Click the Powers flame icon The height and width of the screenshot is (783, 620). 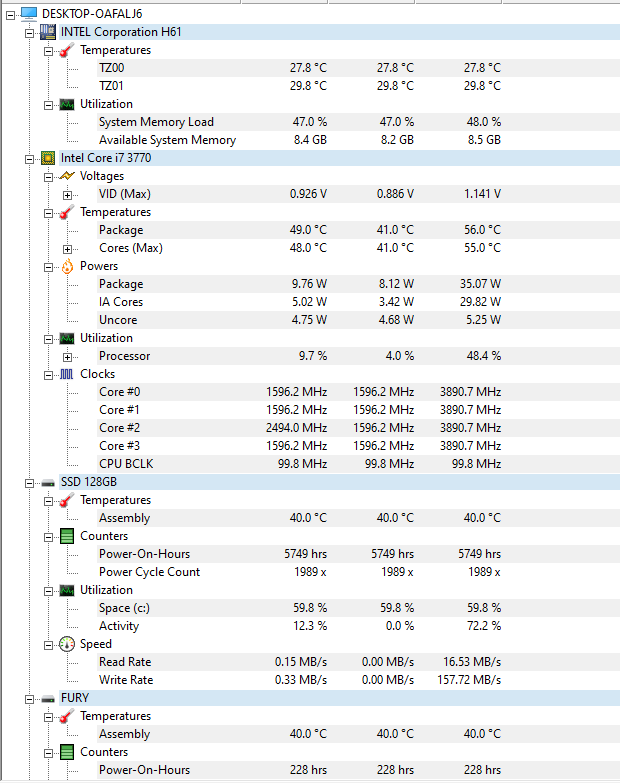coord(67,265)
